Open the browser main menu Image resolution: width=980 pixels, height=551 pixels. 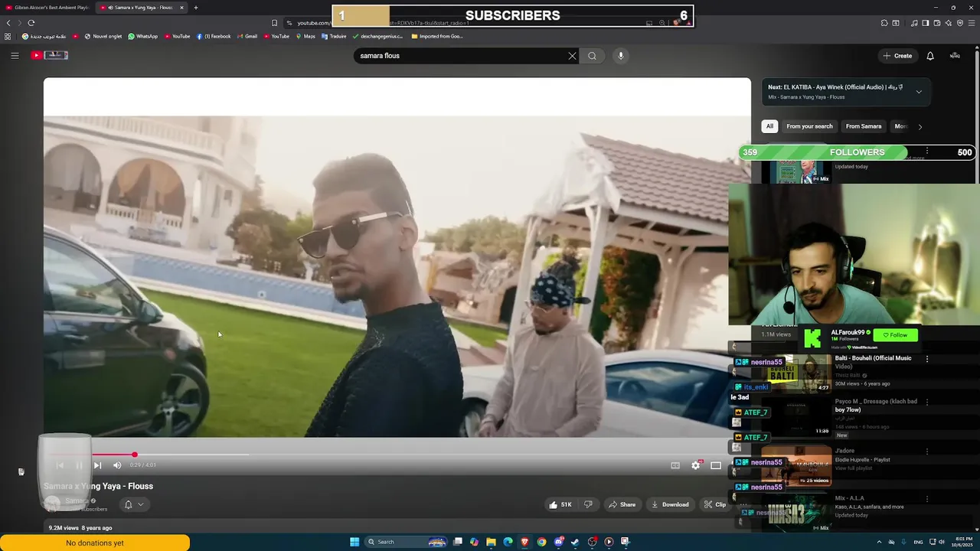point(972,23)
